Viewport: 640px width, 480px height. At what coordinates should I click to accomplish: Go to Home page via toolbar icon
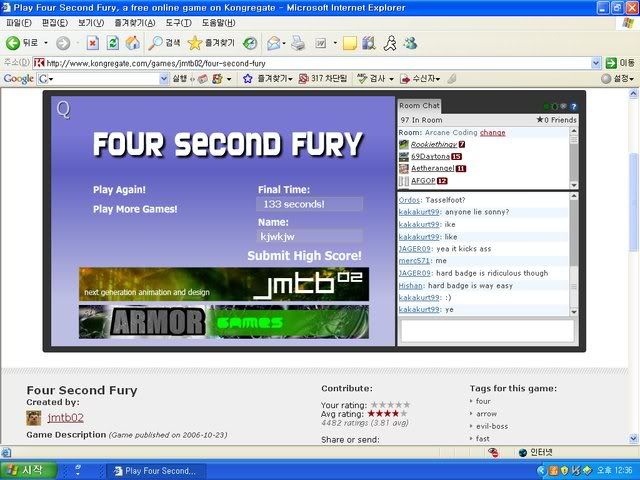coord(132,43)
